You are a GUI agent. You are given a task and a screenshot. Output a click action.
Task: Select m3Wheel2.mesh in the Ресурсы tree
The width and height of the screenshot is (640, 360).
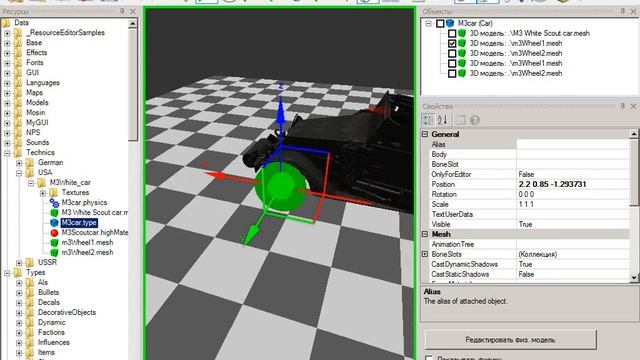[87, 252]
